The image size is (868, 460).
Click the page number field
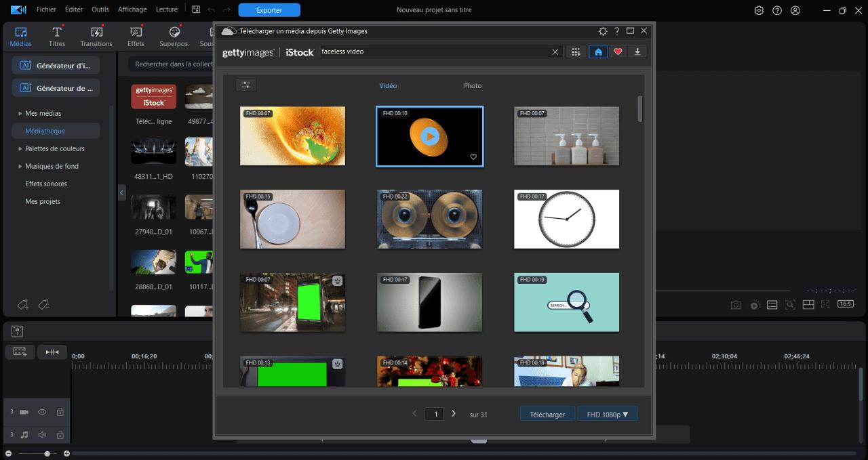pos(434,414)
